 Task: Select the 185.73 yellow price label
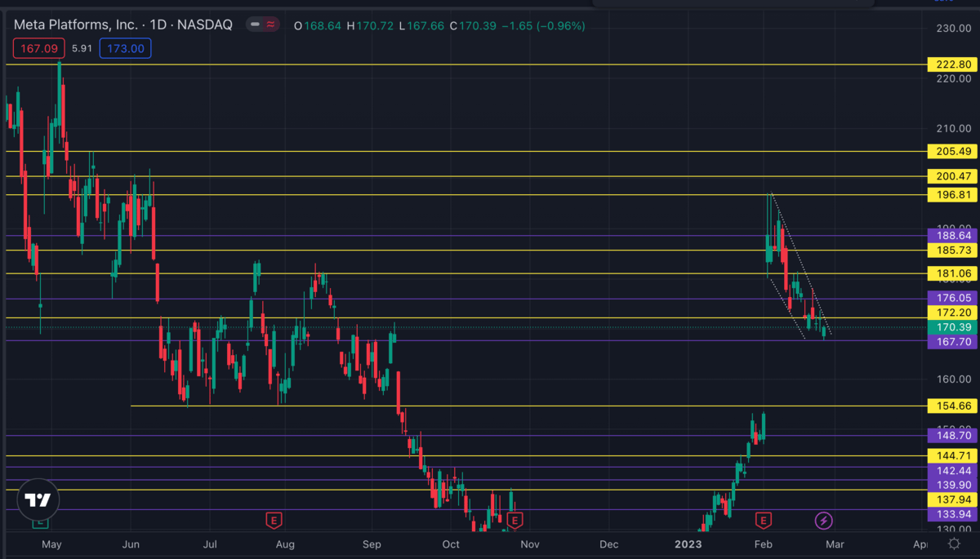952,251
